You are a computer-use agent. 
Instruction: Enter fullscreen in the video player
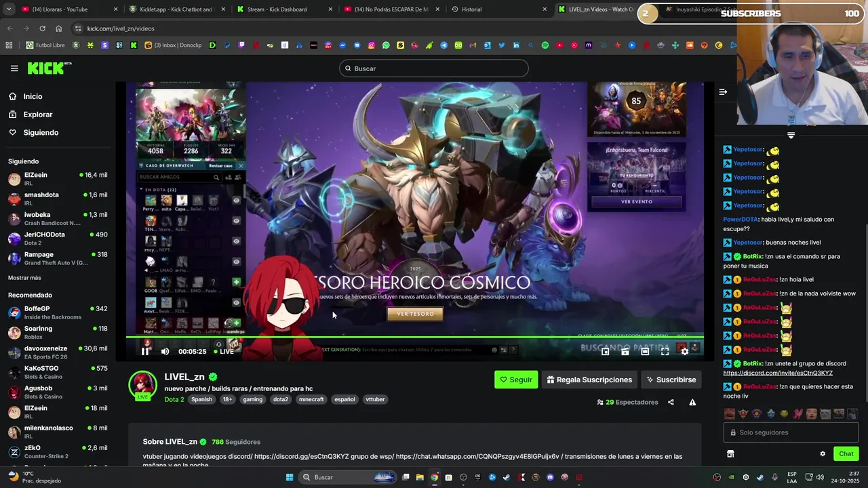[x=665, y=351]
